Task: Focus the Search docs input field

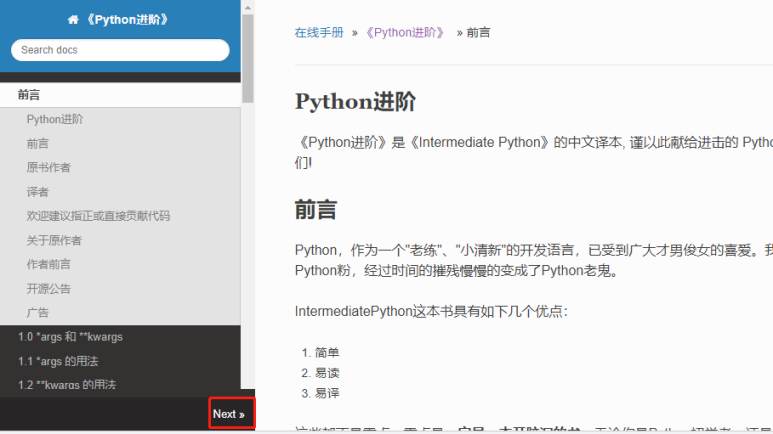Action: tap(120, 50)
